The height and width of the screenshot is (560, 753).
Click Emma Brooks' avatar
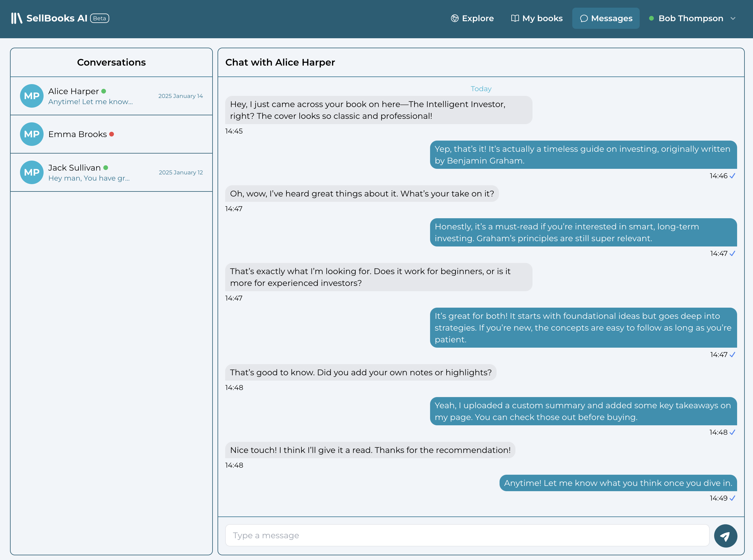point(31,134)
